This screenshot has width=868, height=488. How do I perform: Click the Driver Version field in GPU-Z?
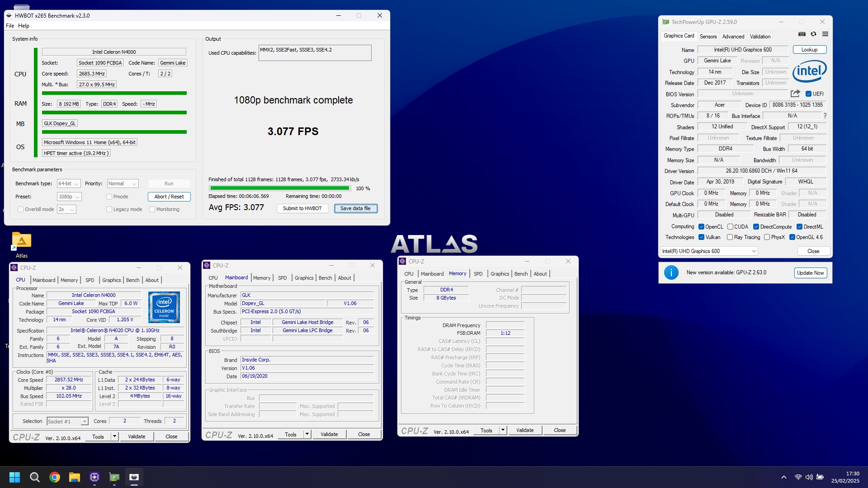tap(761, 171)
